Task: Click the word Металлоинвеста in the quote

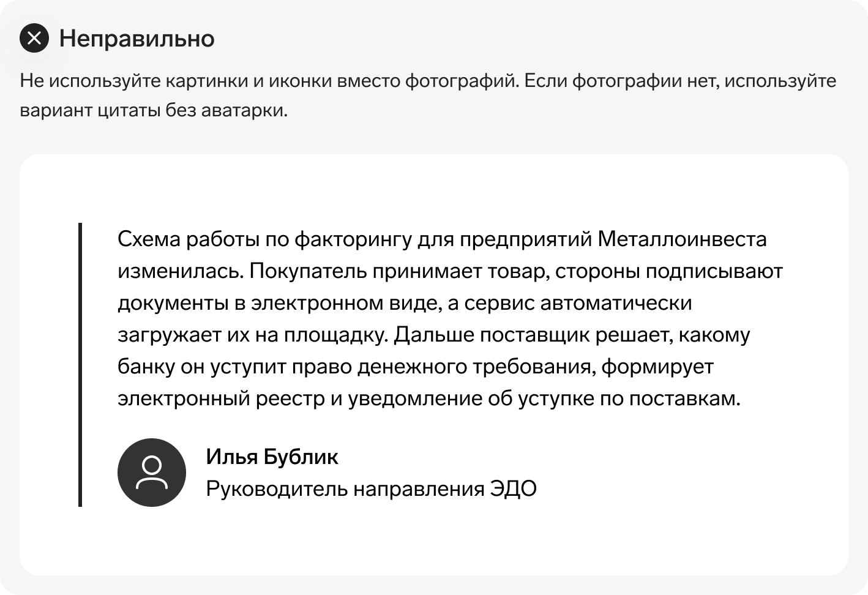Action: 682,239
